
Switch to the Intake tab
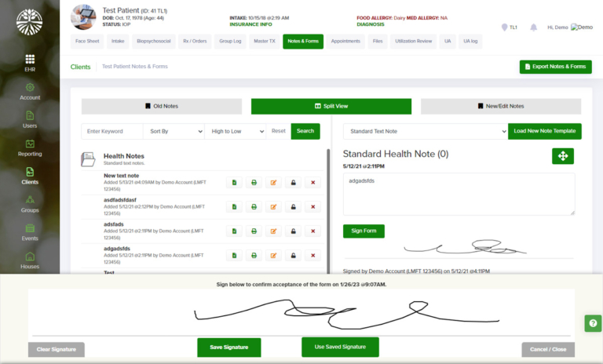pos(118,41)
